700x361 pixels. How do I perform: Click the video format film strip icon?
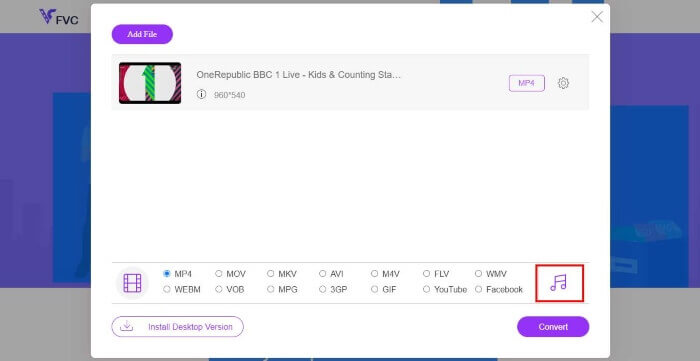tap(132, 283)
